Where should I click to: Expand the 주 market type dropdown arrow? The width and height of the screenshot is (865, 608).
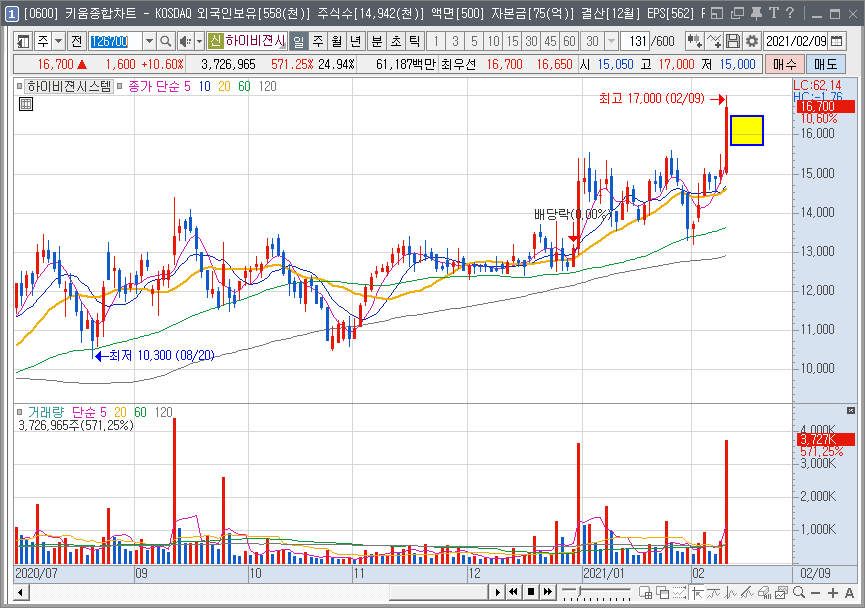point(58,41)
